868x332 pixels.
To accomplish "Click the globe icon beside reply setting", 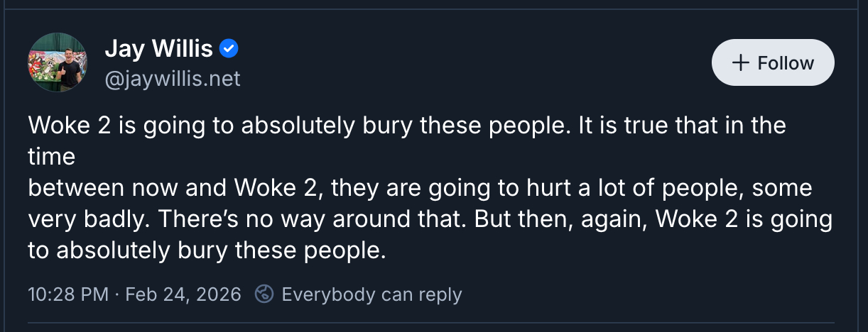I will (x=264, y=294).
